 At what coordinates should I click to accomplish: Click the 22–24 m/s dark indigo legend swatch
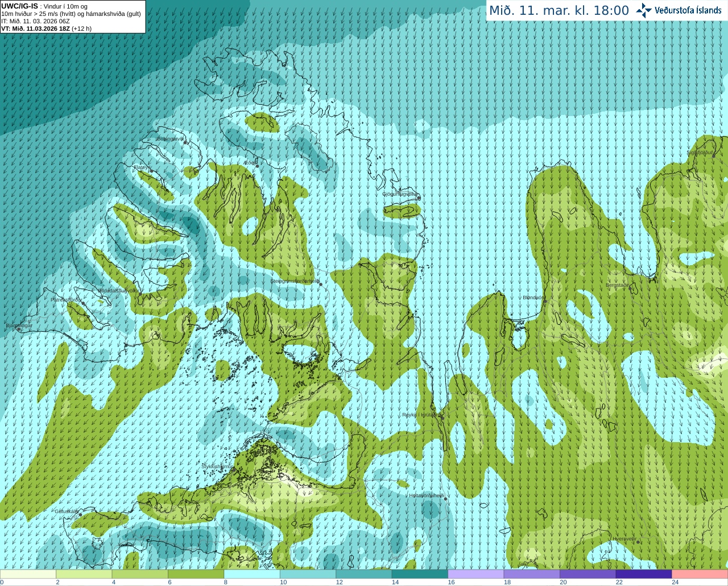[x=644, y=574]
